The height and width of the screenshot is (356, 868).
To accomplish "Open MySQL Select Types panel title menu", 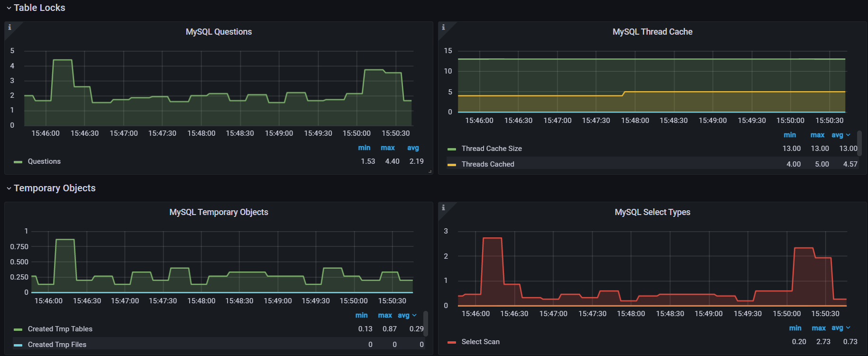I will tap(652, 212).
